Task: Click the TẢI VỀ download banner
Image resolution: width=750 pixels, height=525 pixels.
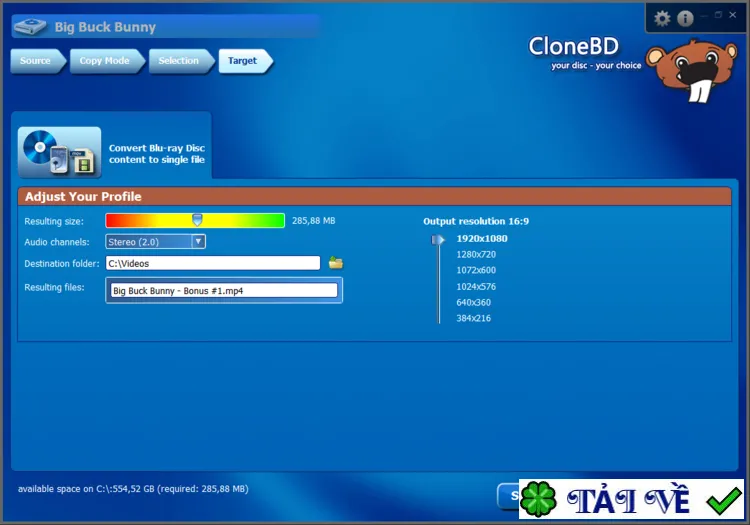Action: click(x=631, y=499)
